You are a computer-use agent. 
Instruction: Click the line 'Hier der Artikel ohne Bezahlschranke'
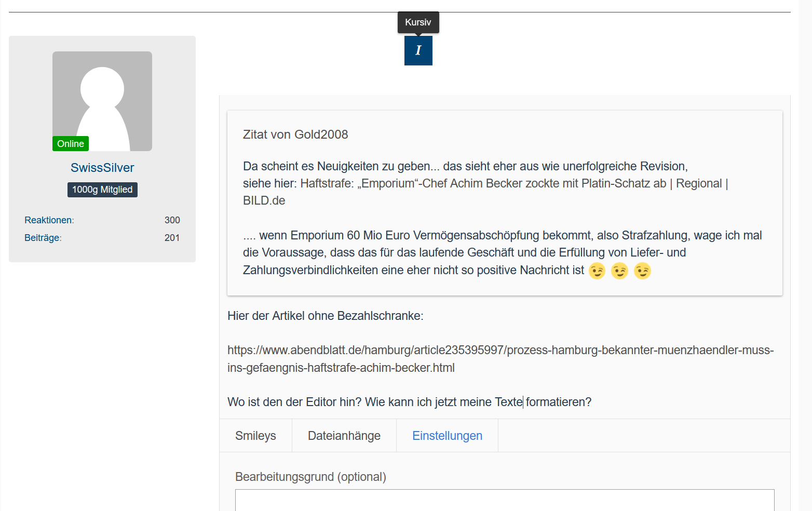tap(325, 316)
